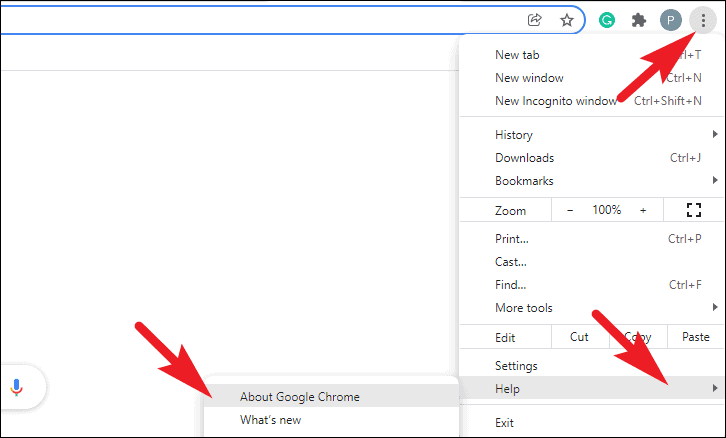Open Settings from the Chrome menu

pos(592,366)
